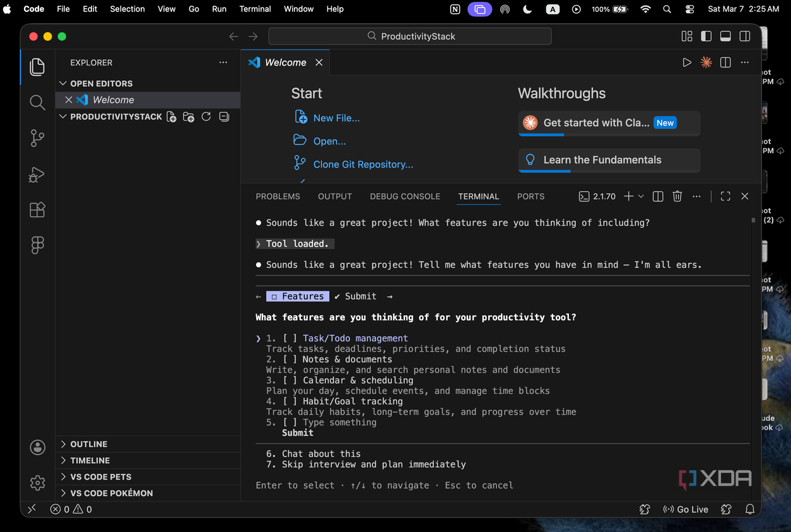Switch to the PORTS panel tab
791x532 pixels.
point(530,197)
